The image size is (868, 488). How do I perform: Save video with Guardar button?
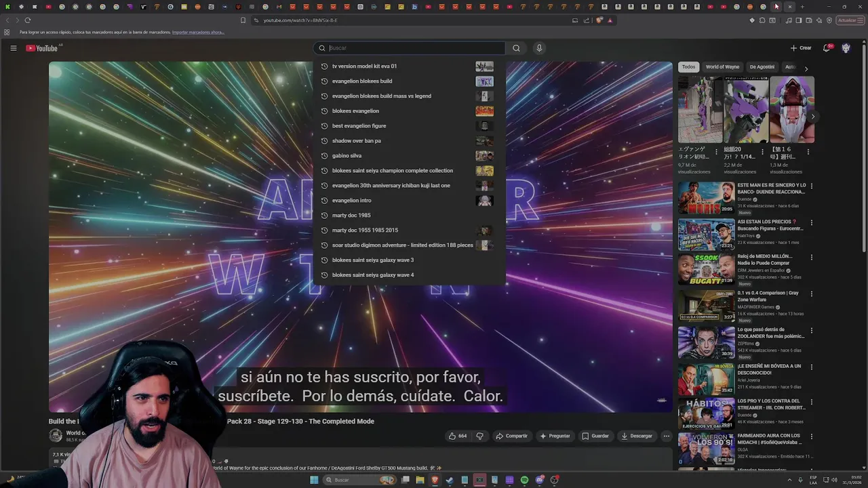click(595, 436)
